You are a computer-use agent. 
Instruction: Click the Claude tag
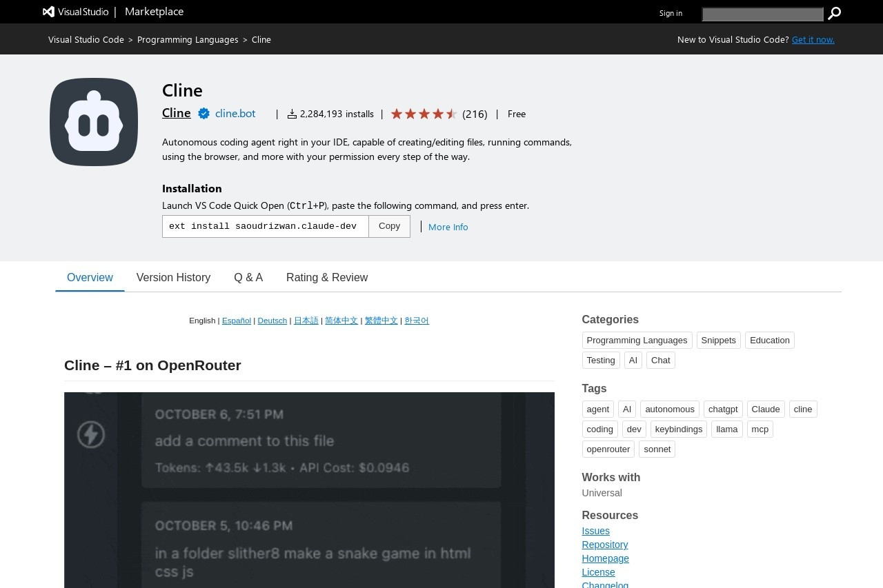[766, 409]
